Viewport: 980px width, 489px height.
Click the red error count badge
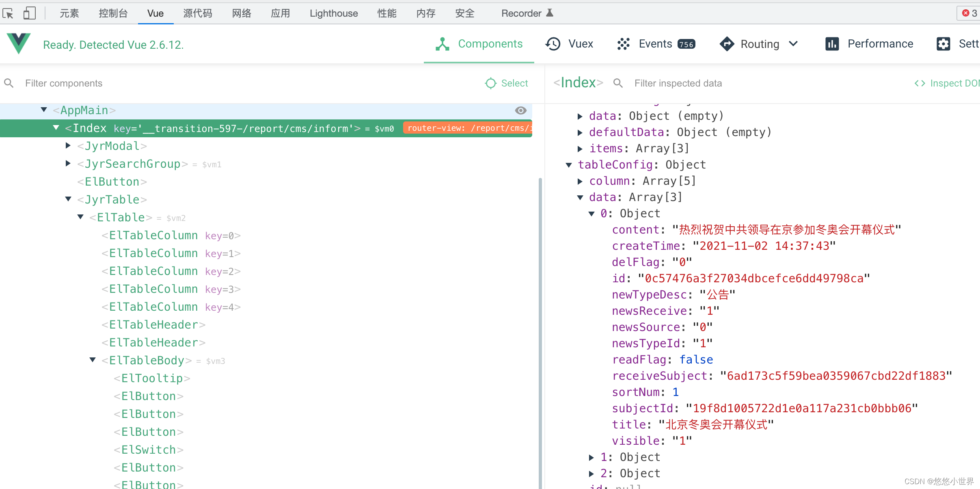tap(969, 13)
